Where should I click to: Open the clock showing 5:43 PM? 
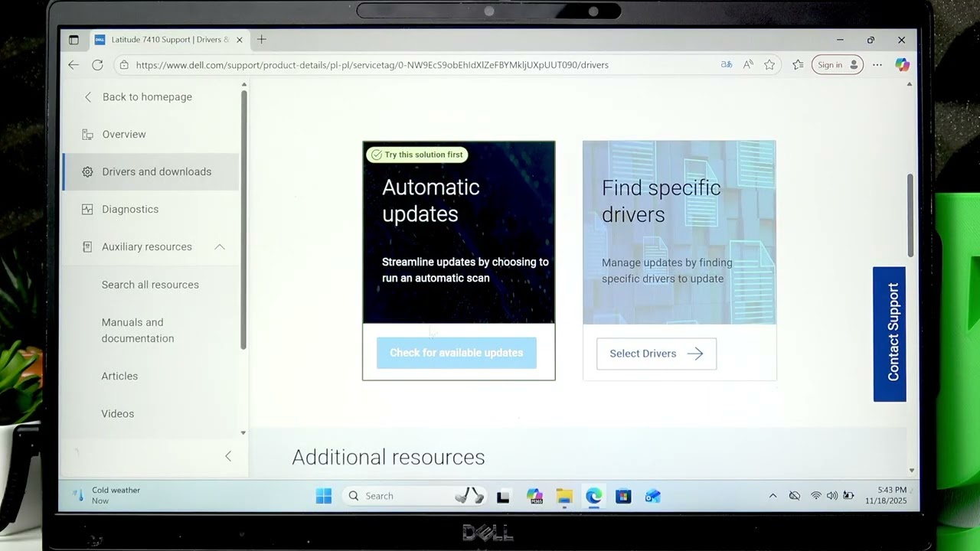(886, 495)
